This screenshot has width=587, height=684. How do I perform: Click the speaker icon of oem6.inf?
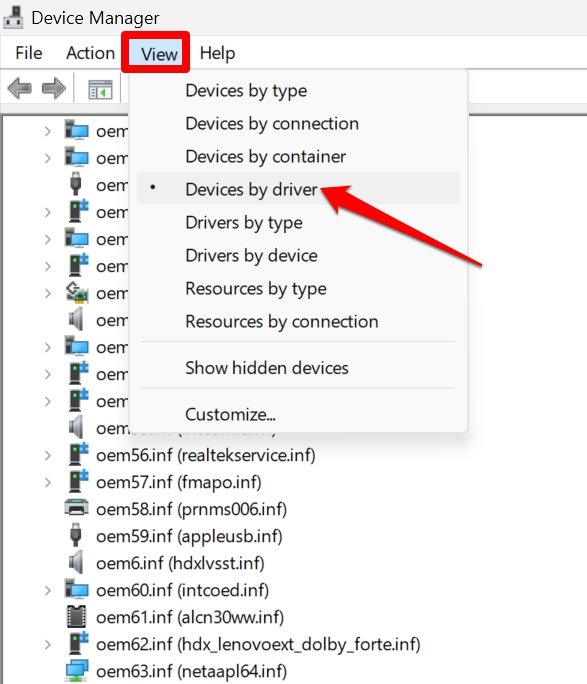tap(76, 563)
